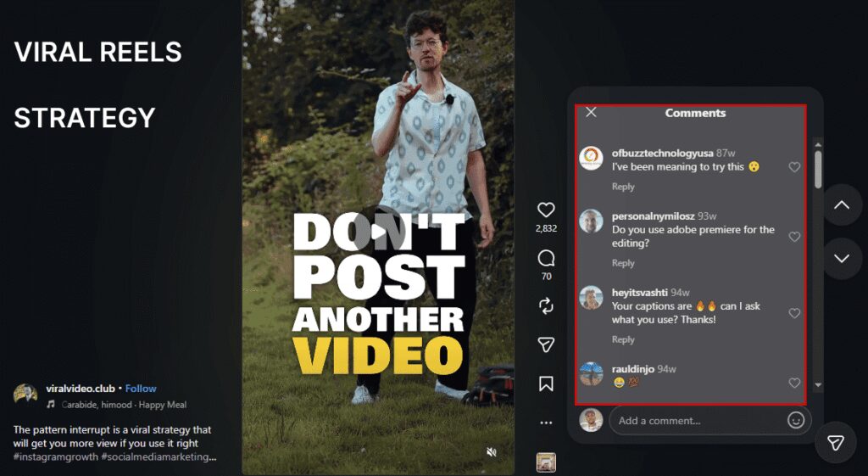Click heyitsvashti's avatar

[591, 298]
